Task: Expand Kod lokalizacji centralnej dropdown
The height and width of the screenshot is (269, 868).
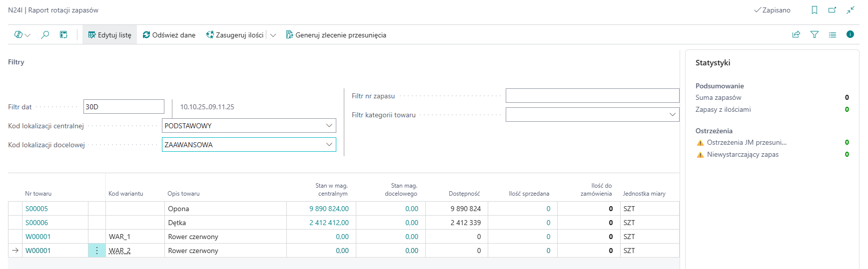Action: 329,126
